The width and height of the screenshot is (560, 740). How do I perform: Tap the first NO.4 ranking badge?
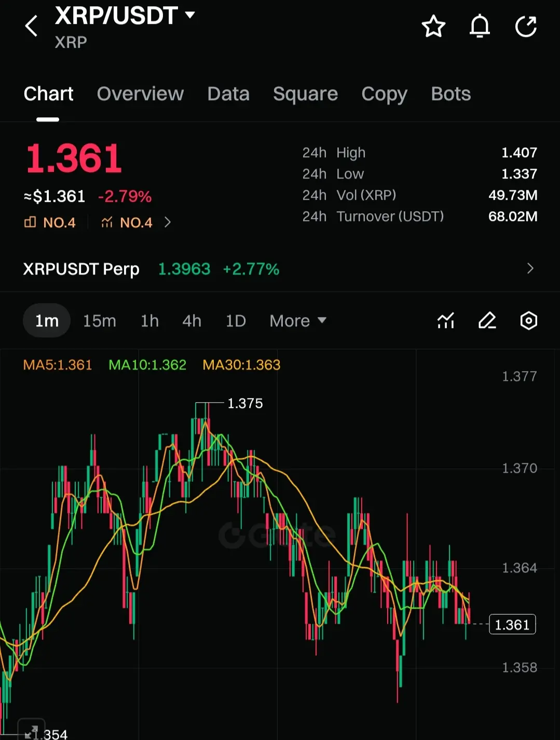50,223
